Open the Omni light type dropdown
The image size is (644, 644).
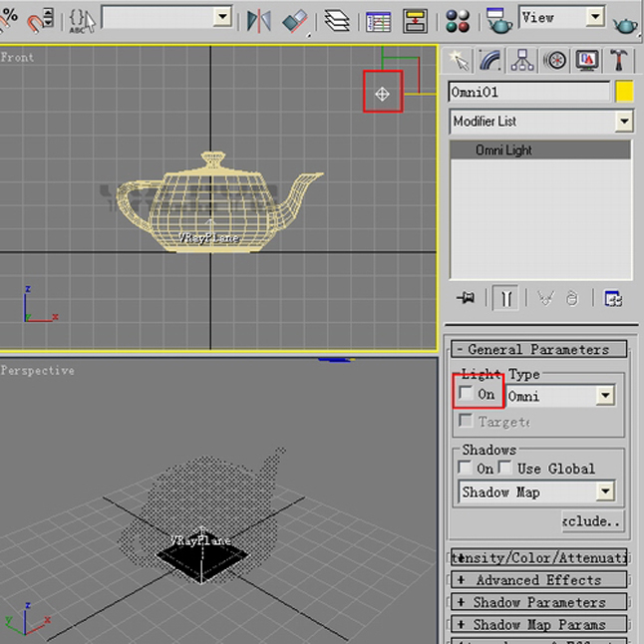560,396
